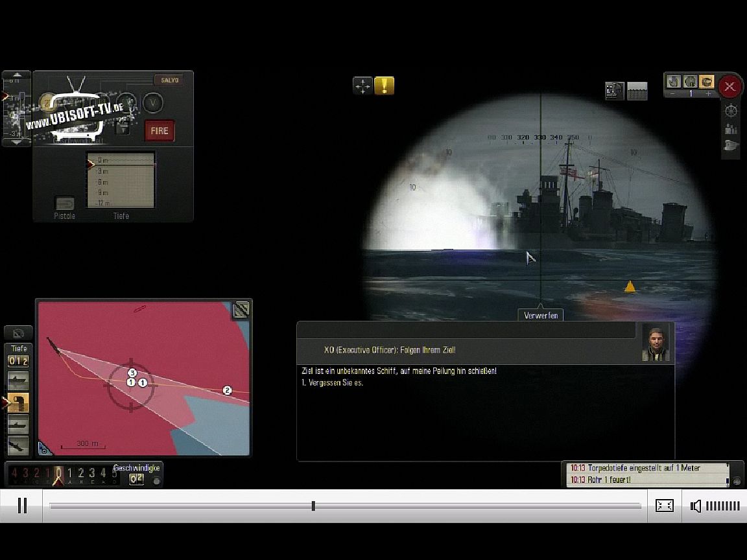Set engine telegraph to ahead 1
The height and width of the screenshot is (560, 747).
[x=69, y=473]
